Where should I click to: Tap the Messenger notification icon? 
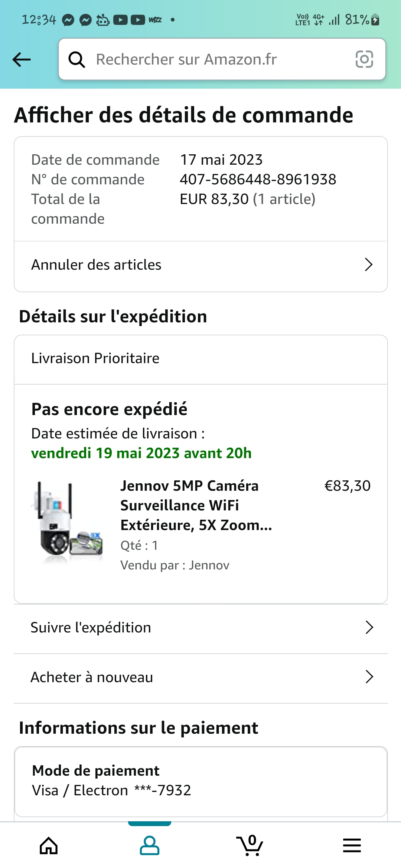pyautogui.click(x=68, y=20)
